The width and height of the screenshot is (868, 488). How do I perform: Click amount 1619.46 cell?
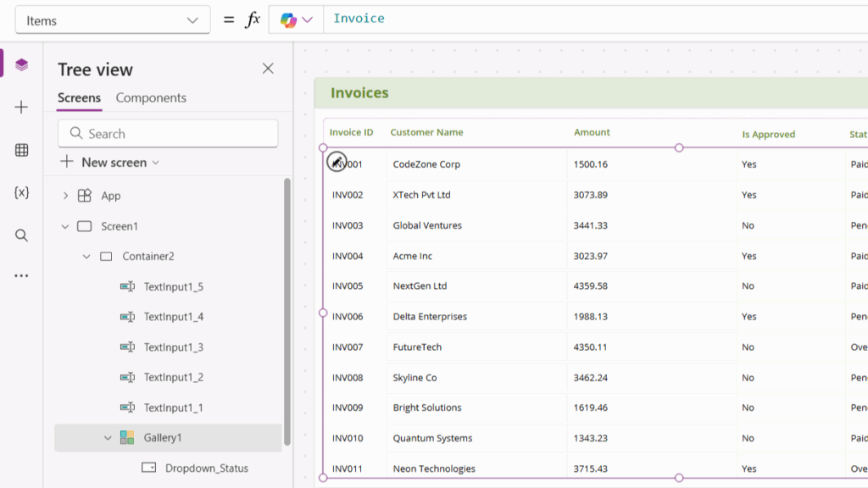[x=590, y=408]
